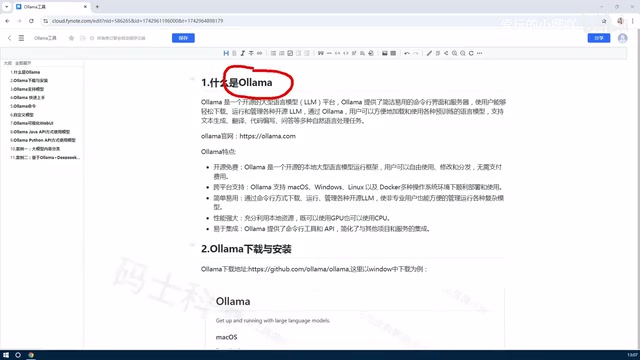Image resolution: width=640 pixels, height=360 pixels.
Task: Click heading 2.Ollama下载与安装 in document
Action: [x=246, y=249]
